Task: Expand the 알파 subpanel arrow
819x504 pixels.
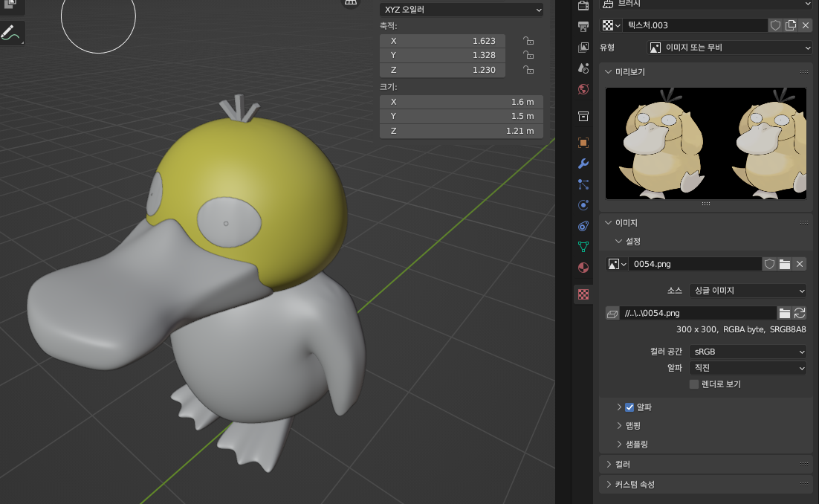Action: point(619,407)
